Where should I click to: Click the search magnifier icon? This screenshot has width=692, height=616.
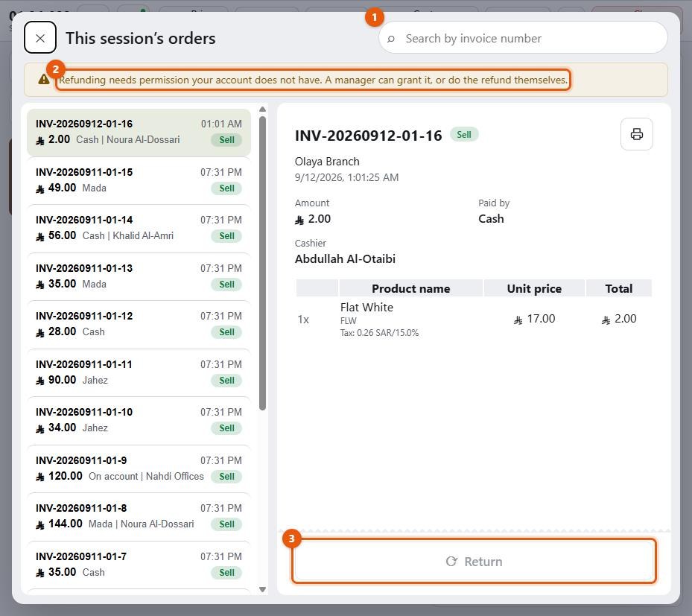(x=391, y=39)
